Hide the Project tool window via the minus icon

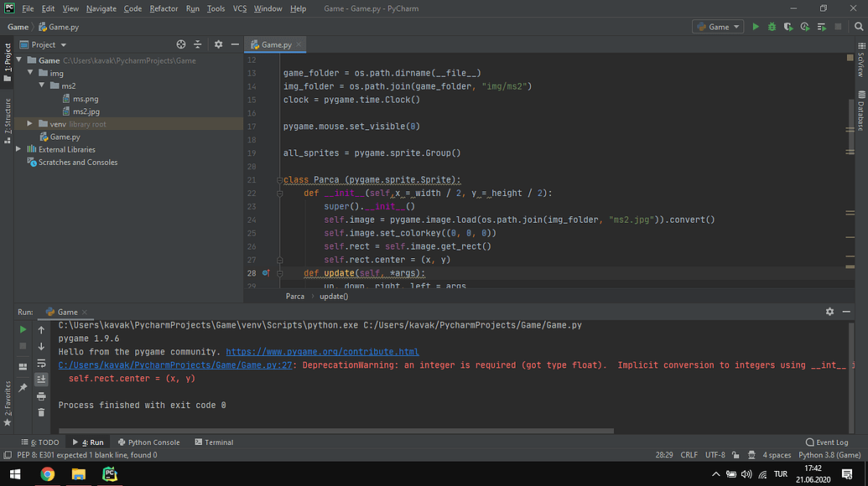(235, 44)
